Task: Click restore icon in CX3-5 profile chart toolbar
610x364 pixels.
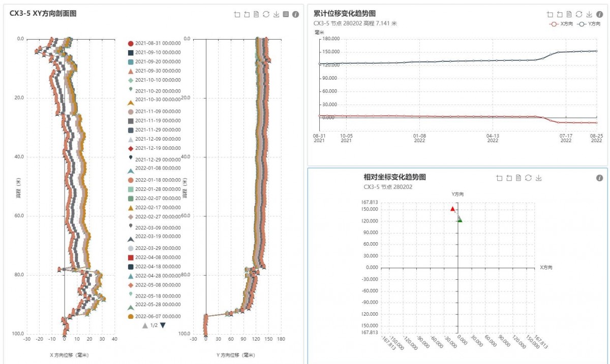Action: [266, 14]
